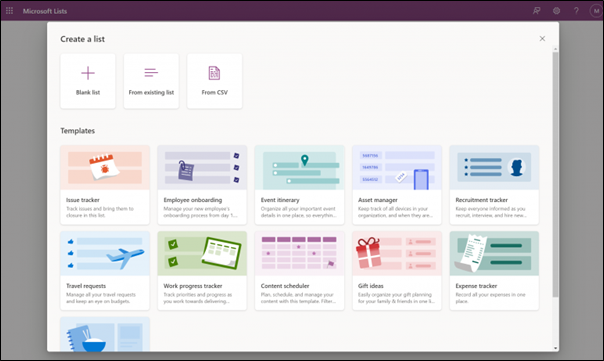Image resolution: width=604 pixels, height=361 pixels.
Task: Click the dialog vertical scrollbar thumb
Action: coord(555,174)
